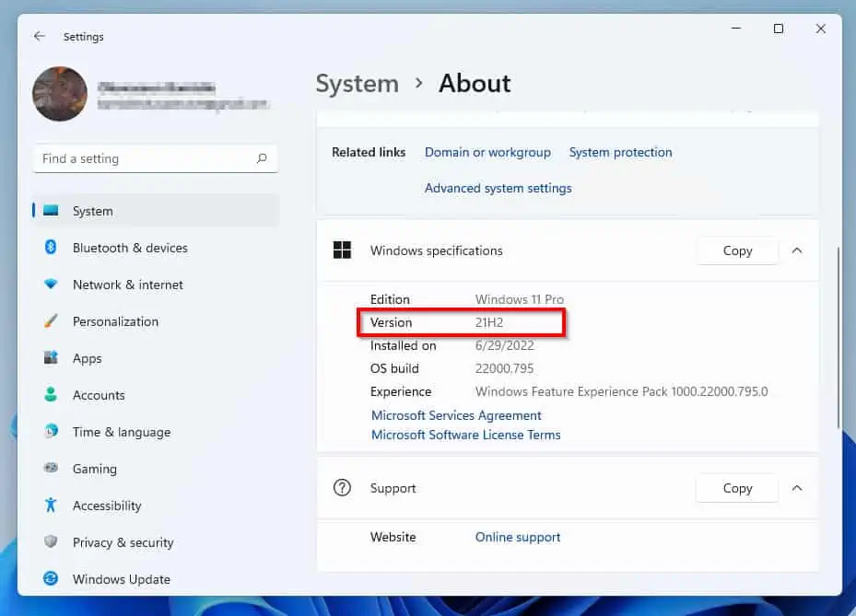Click the Accessibility figure icon

click(x=51, y=506)
